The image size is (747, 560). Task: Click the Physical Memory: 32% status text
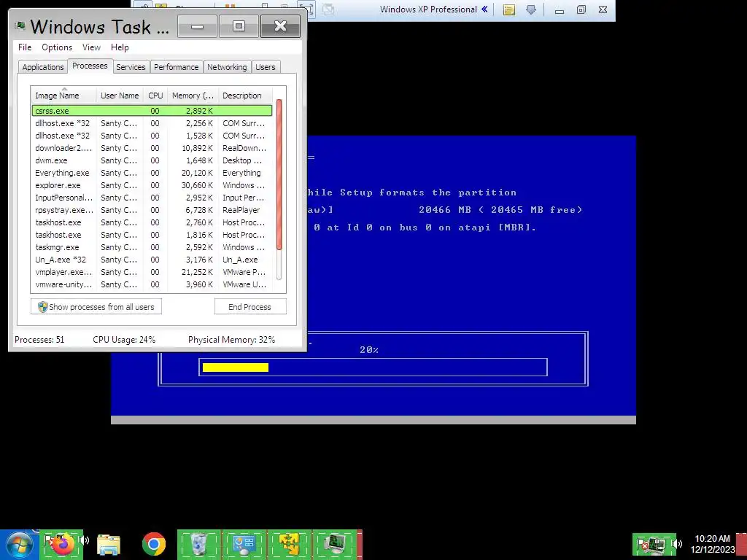[x=231, y=340]
